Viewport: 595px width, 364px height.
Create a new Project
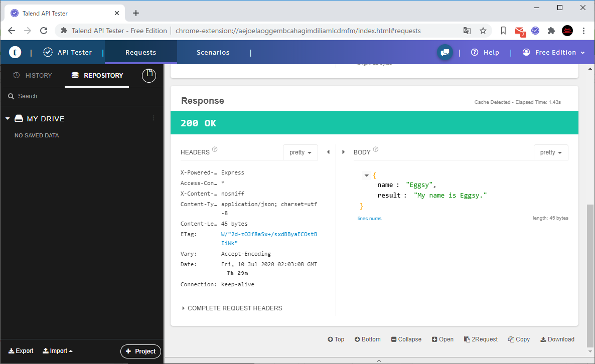141,351
